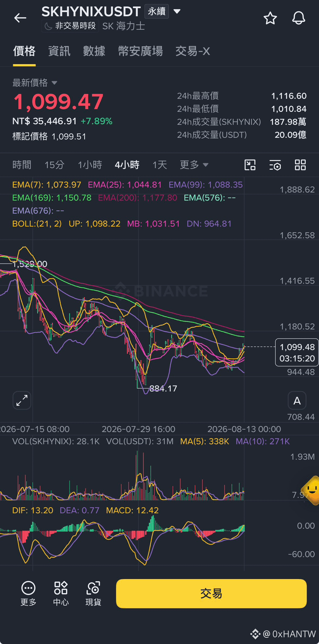319x644 pixels.
Task: Switch to 現貨 spot market
Action: 93,594
